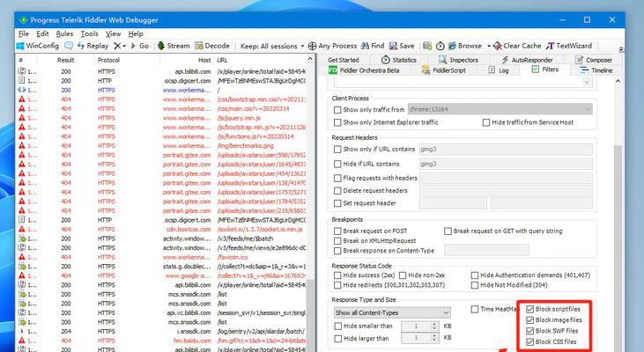Check Show only Internet Explorer traffic
The height and width of the screenshot is (352, 644).
pyautogui.click(x=337, y=122)
